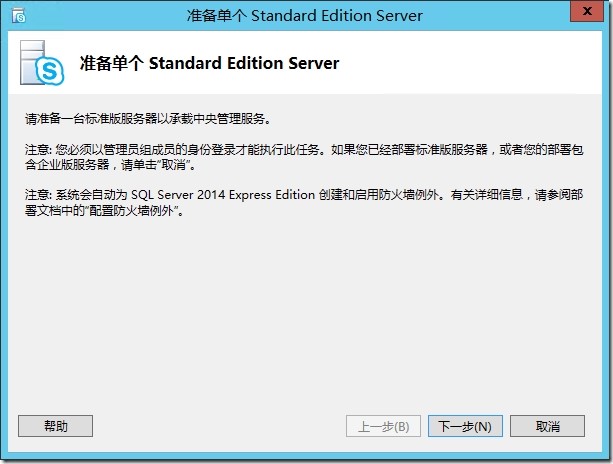
Task: Click the window title bar caption text
Action: [305, 16]
